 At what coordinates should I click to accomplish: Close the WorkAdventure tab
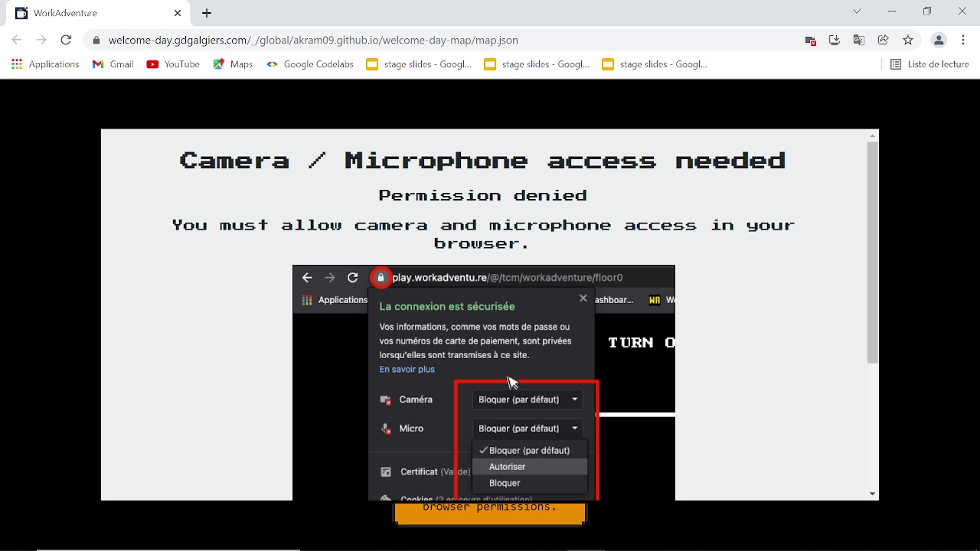coord(178,13)
